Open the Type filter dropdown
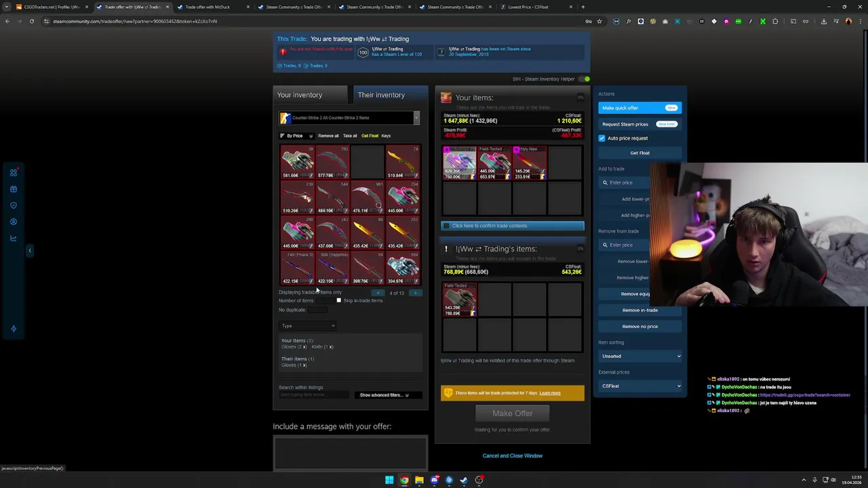The image size is (868, 488). tap(308, 326)
